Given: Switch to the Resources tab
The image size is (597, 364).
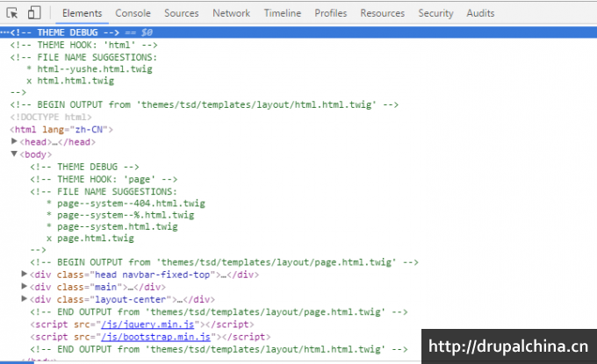Looking at the screenshot, I should click(382, 13).
